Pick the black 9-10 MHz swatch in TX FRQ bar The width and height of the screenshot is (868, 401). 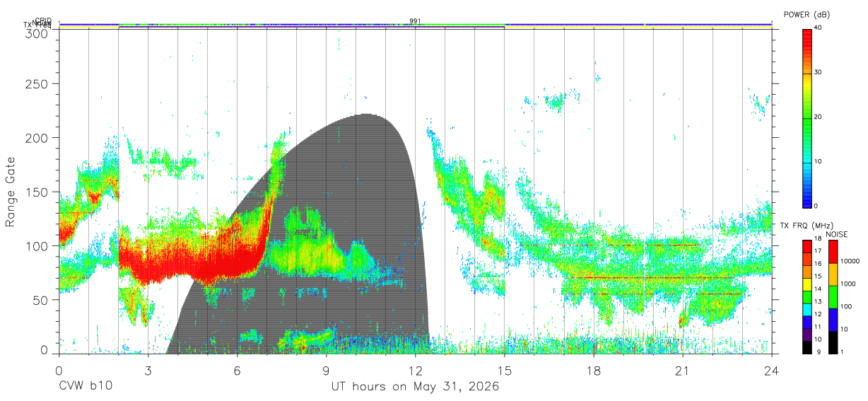[x=807, y=347]
